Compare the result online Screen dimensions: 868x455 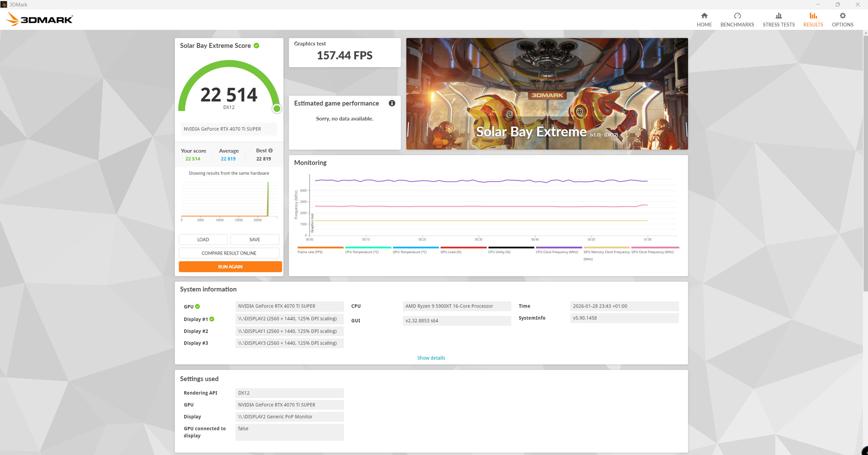point(229,253)
